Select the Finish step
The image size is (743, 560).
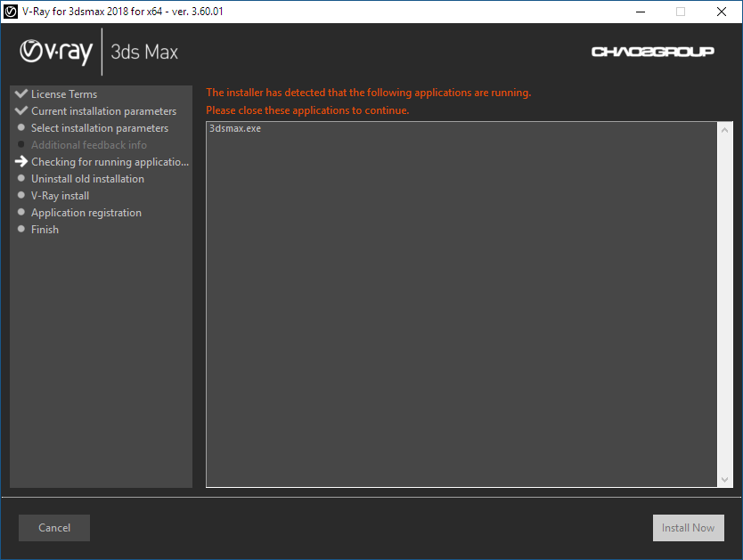pos(45,230)
